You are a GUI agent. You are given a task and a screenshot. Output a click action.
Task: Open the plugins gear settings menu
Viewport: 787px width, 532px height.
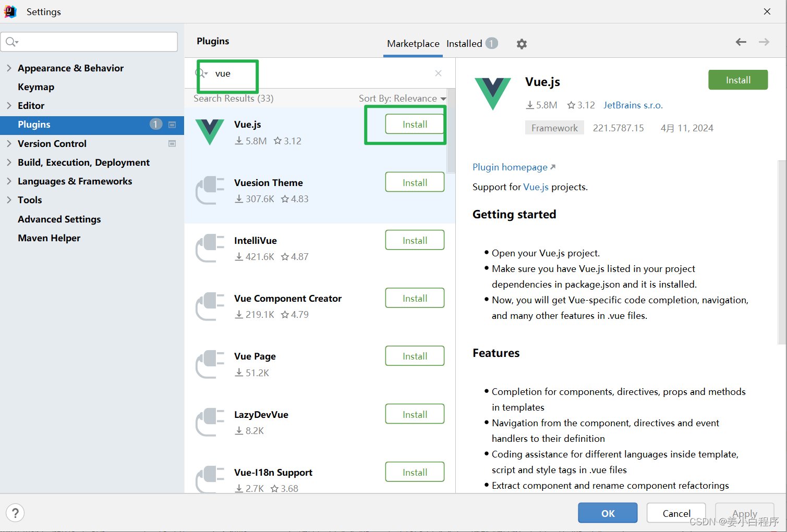(522, 44)
